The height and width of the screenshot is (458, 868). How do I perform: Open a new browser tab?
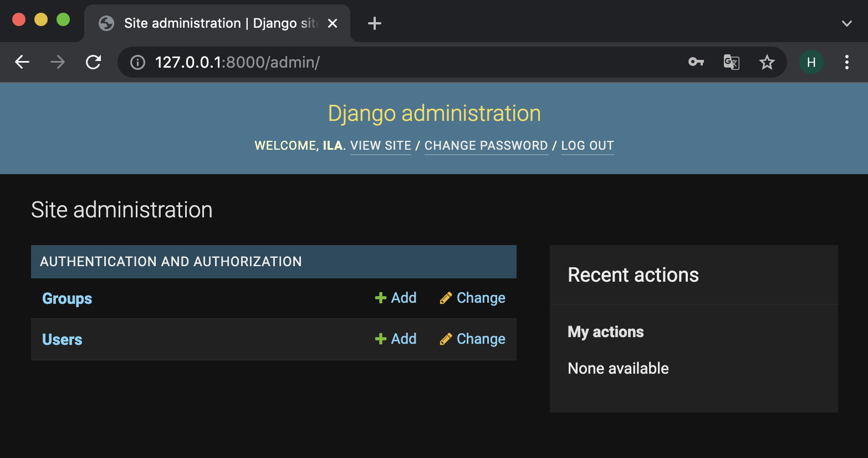point(375,23)
